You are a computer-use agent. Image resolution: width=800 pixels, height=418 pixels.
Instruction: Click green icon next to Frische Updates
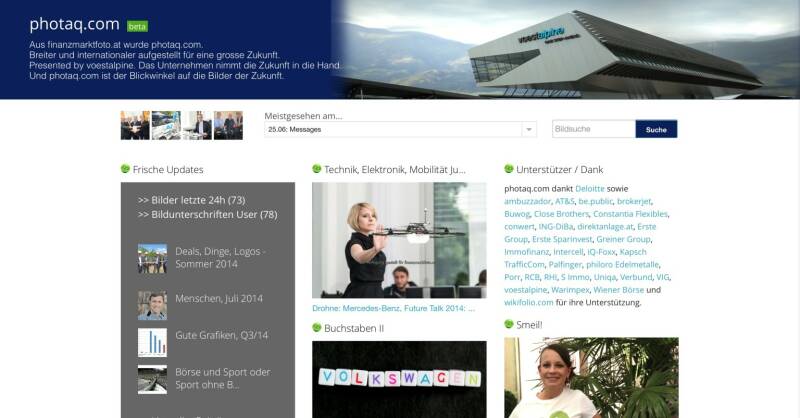126,168
